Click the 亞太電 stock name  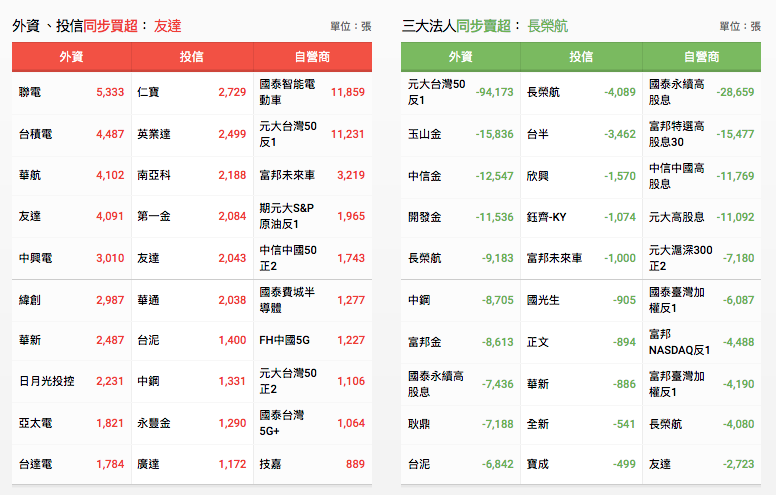click(x=35, y=423)
